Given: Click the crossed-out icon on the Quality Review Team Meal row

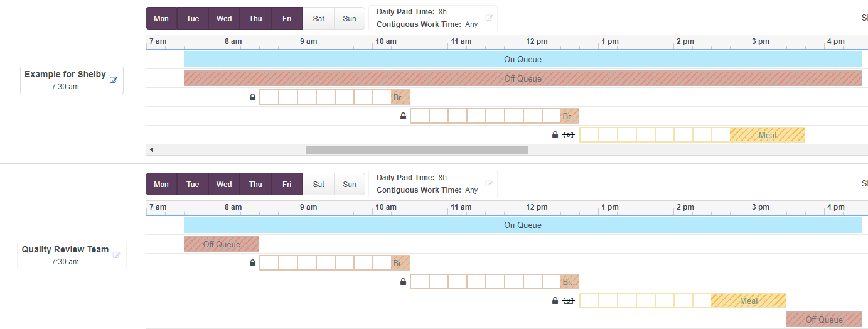Looking at the screenshot, I should point(568,301).
